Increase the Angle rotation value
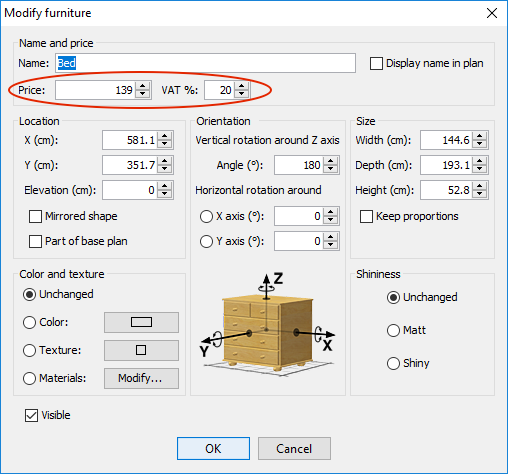Screen dimensions: 508x474 pos(330,161)
